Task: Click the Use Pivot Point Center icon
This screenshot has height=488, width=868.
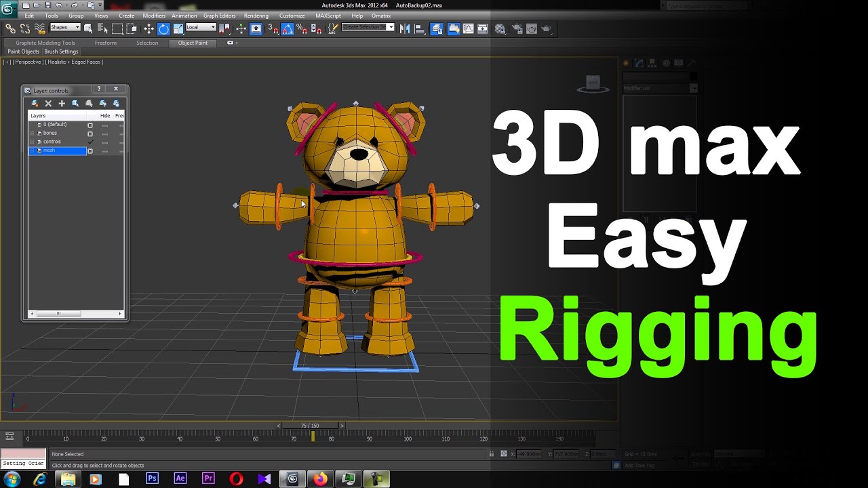Action: pyautogui.click(x=224, y=28)
